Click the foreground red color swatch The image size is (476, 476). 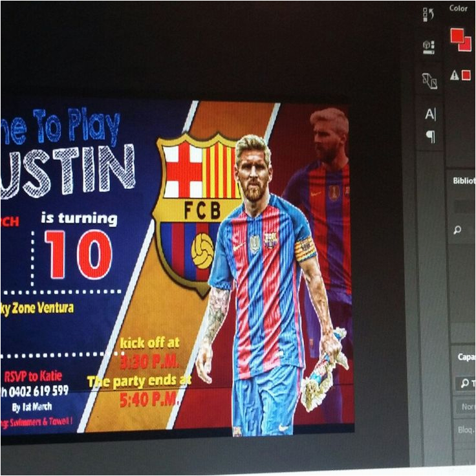(x=457, y=35)
